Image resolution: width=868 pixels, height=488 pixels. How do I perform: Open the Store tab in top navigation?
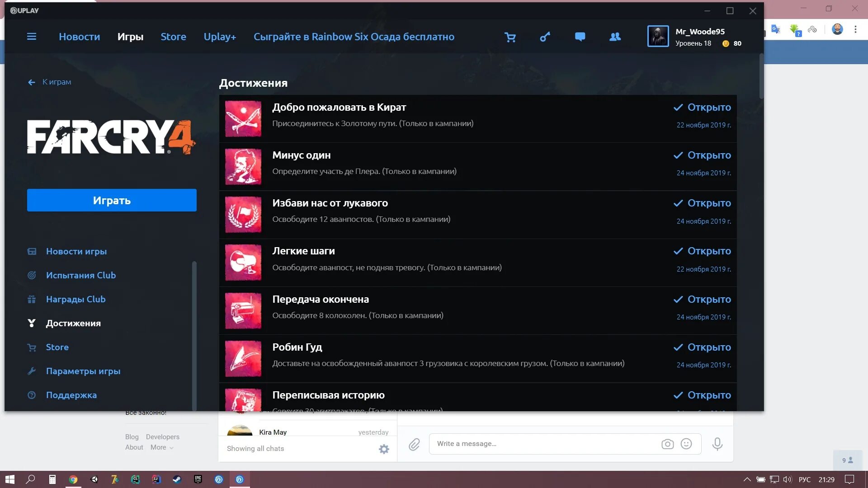click(174, 37)
